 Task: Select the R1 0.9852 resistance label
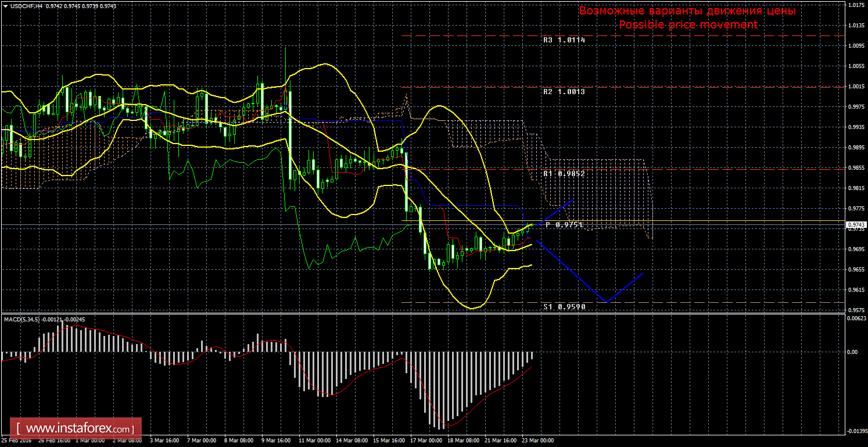coord(564,173)
